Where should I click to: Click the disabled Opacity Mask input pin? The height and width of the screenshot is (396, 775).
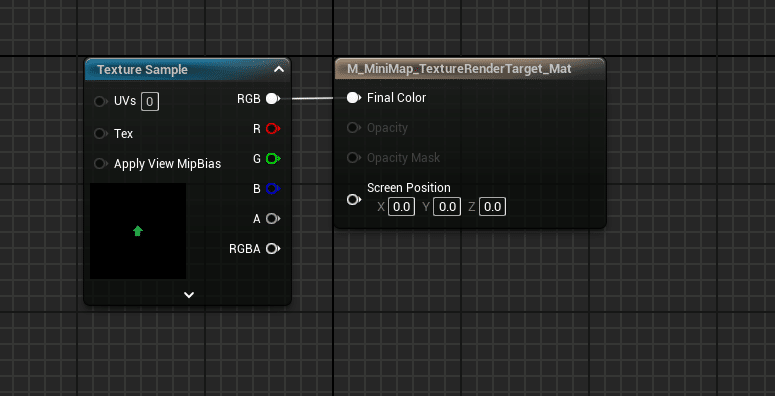point(353,158)
